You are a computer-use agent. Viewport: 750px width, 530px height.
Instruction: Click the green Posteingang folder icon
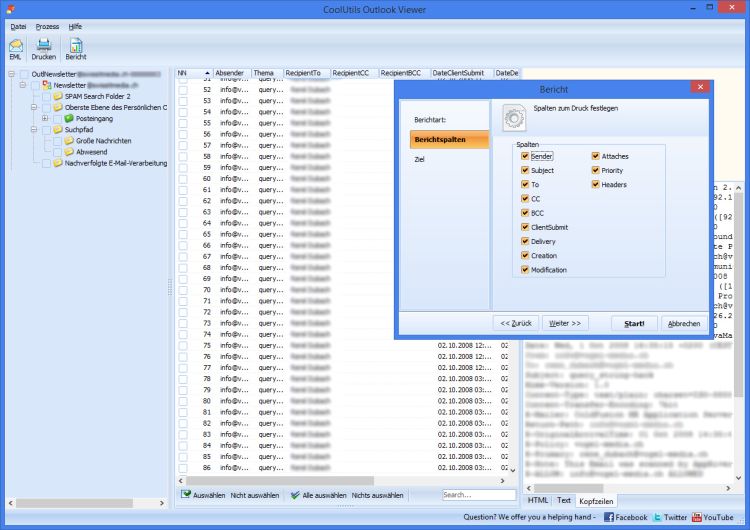(69, 118)
